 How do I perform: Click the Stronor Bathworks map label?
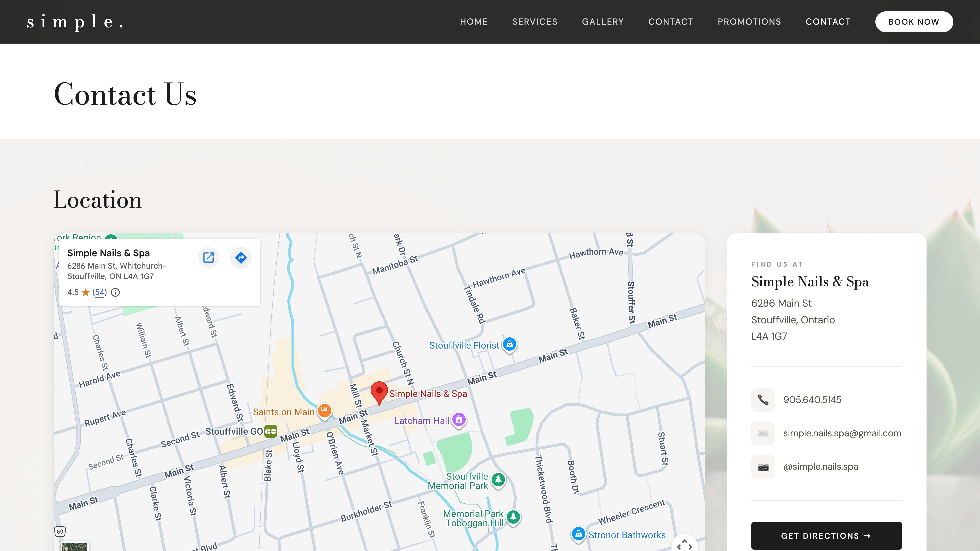(627, 535)
